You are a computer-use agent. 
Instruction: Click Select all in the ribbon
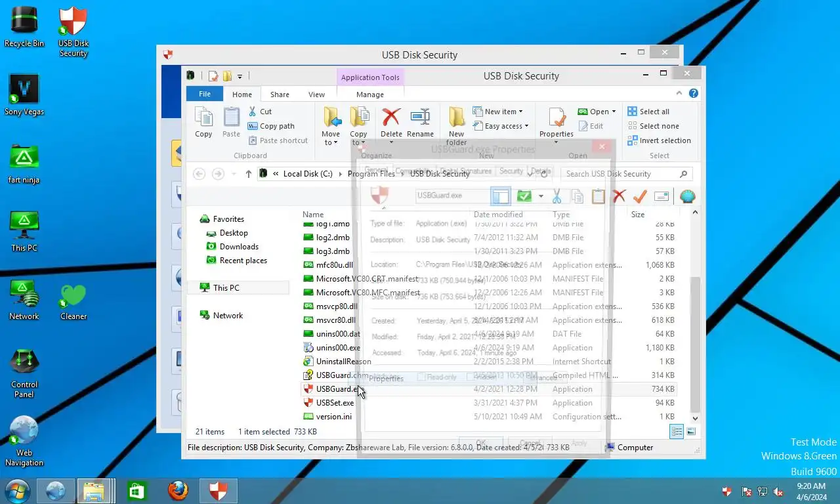coord(648,112)
